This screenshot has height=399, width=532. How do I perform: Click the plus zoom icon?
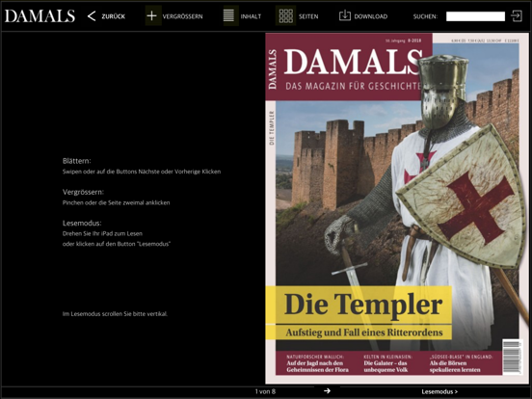point(151,16)
